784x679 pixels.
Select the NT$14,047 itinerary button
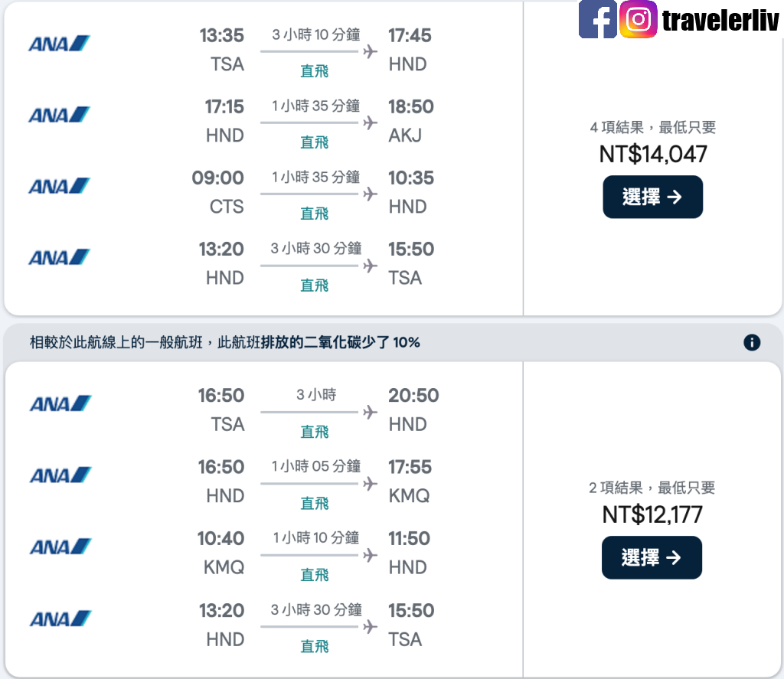pos(652,197)
